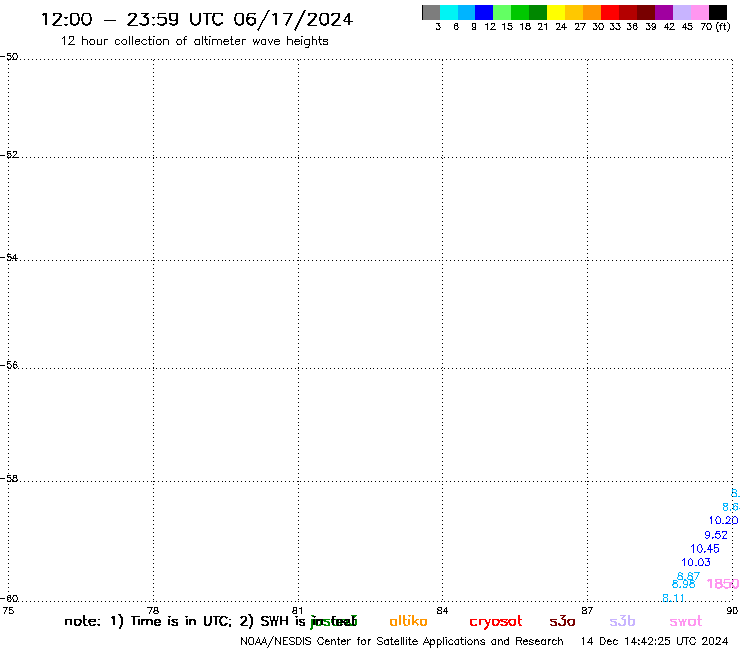740x650 pixels.
Task: Click the gray 3 ft legend swatch
Action: pos(431,12)
